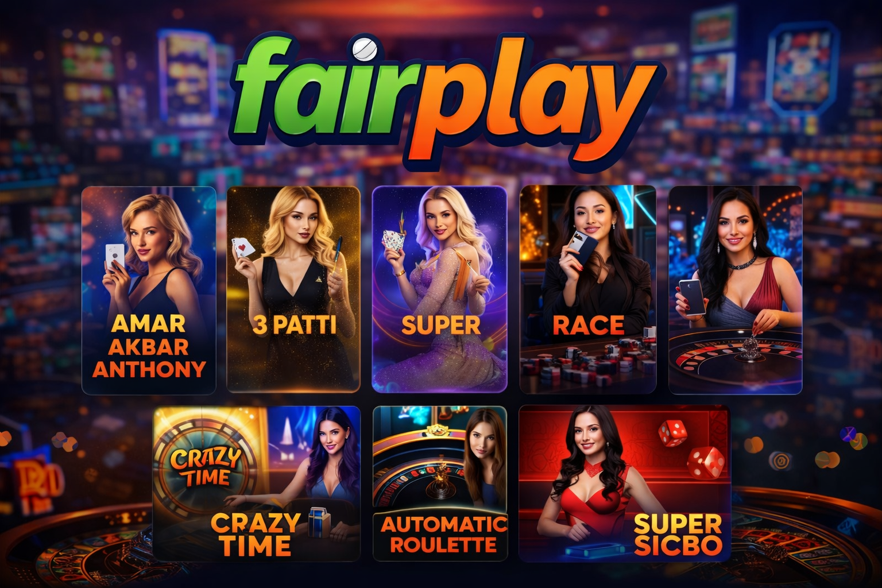The width and height of the screenshot is (882, 588).
Task: Click the AMAR AKBAR ANTHONY title text
Action: pyautogui.click(x=149, y=346)
